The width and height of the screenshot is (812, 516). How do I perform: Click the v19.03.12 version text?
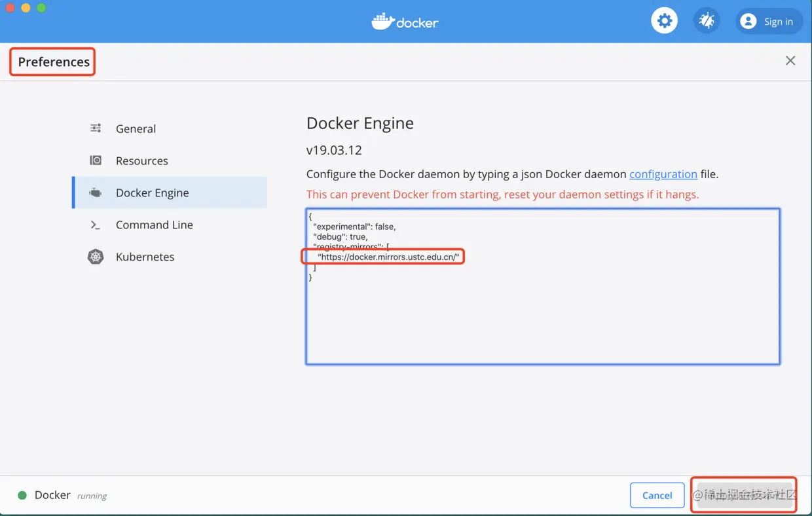pyautogui.click(x=334, y=150)
